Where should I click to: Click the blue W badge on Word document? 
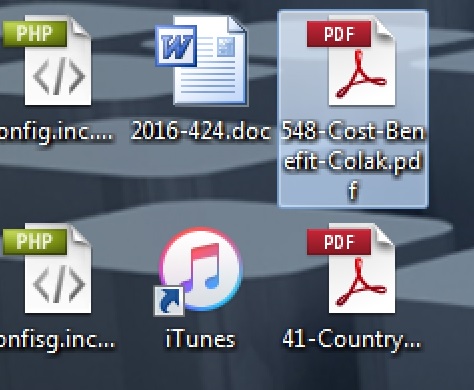[176, 46]
